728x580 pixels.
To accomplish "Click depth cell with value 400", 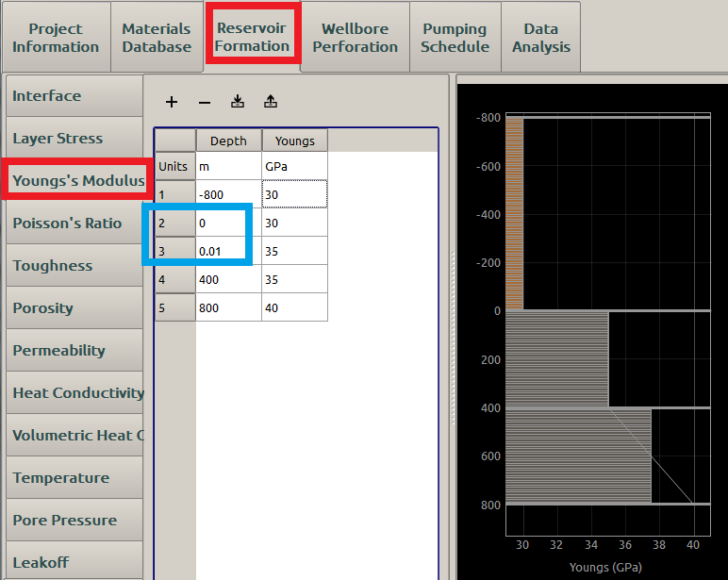I will tap(228, 279).
